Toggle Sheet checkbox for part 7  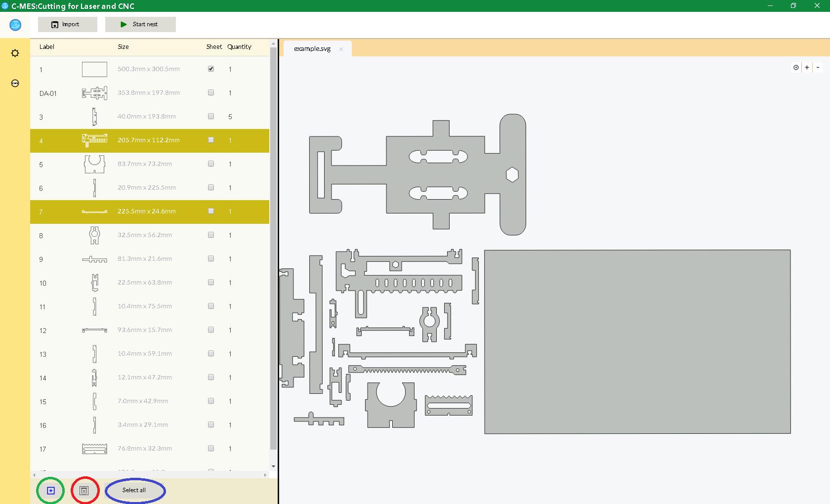(x=211, y=211)
